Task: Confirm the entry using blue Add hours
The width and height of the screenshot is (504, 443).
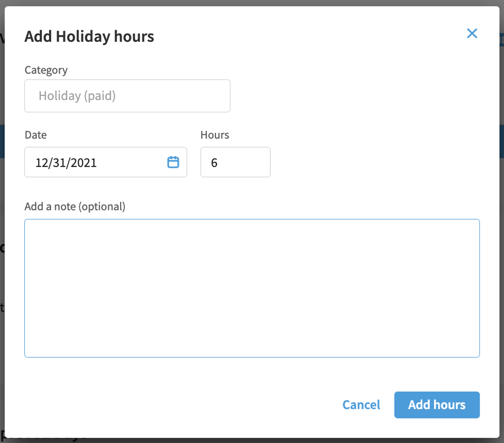Action: [x=437, y=405]
